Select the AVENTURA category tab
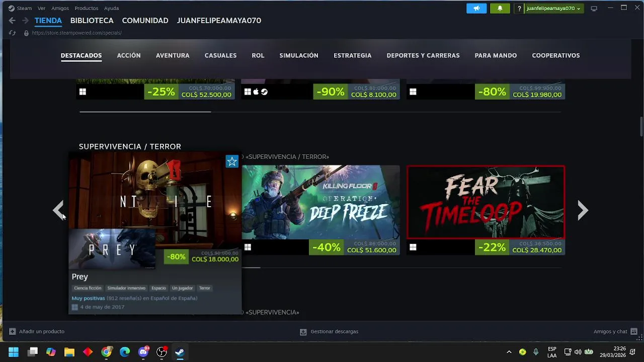 173,55
